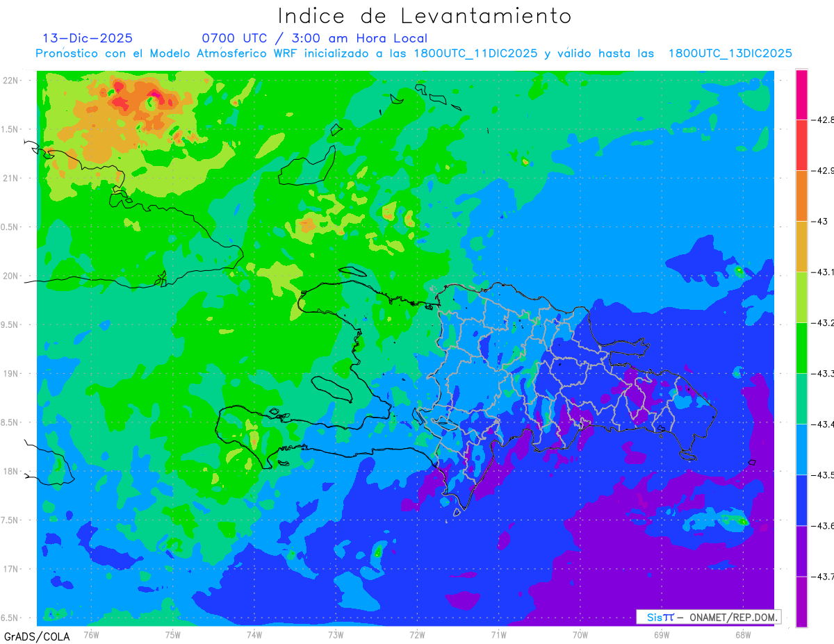Click the '76W' longitude label
The width and height of the screenshot is (834, 644).
coord(91,634)
